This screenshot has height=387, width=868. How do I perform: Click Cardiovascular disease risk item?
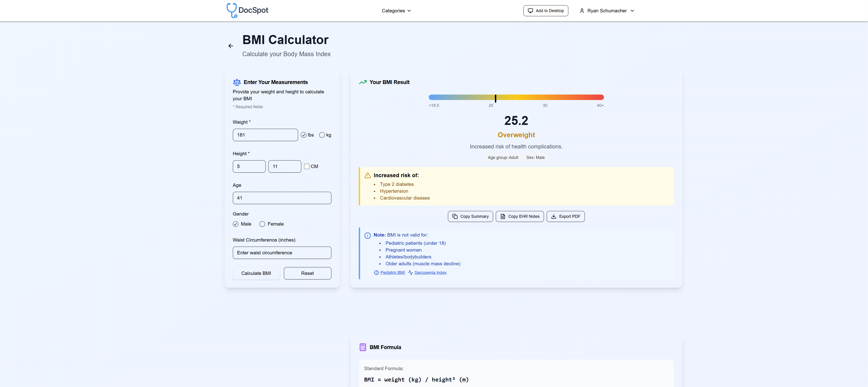pos(405,198)
